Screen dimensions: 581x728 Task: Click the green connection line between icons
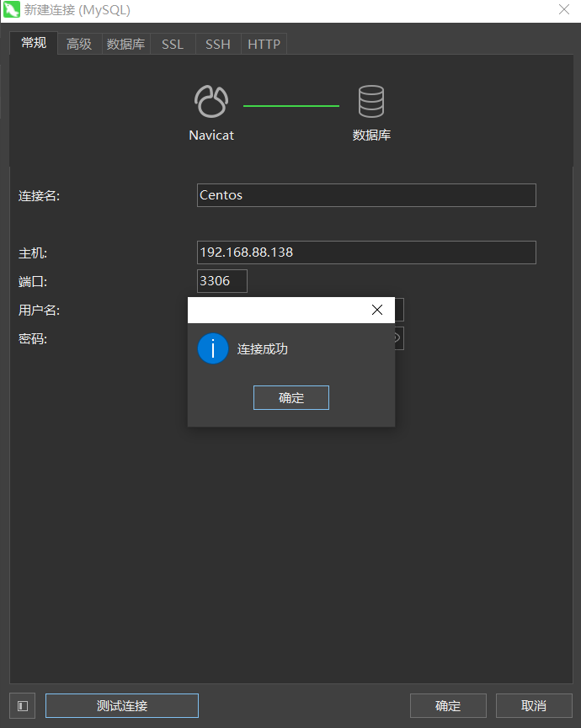click(x=291, y=106)
